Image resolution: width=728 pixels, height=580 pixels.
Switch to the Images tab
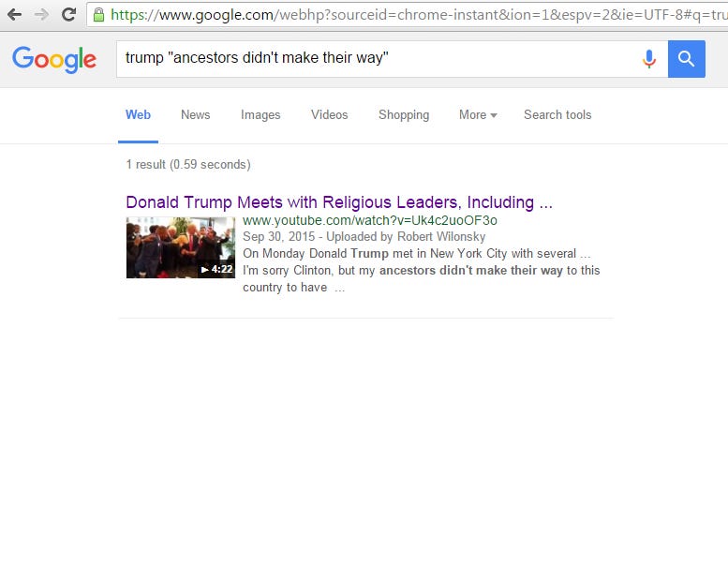[260, 114]
